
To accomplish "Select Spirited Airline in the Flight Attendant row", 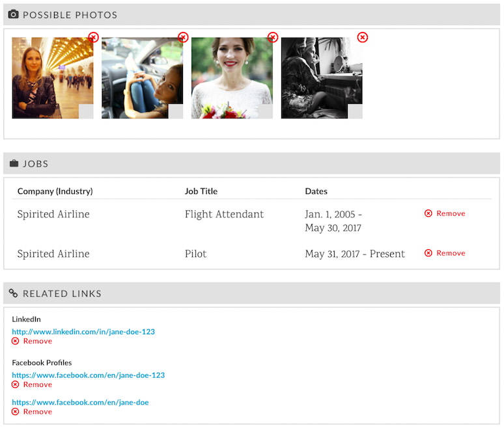I will pos(53,214).
